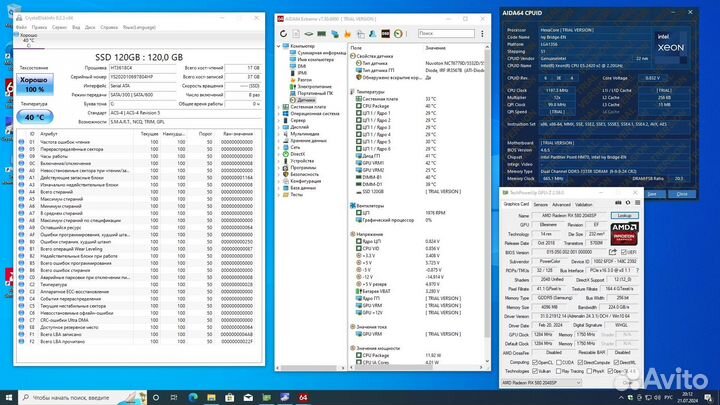Screen dimensions: 720x405
Task: Click the Bus Interface question mark in GPU-Z
Action: coord(637,270)
